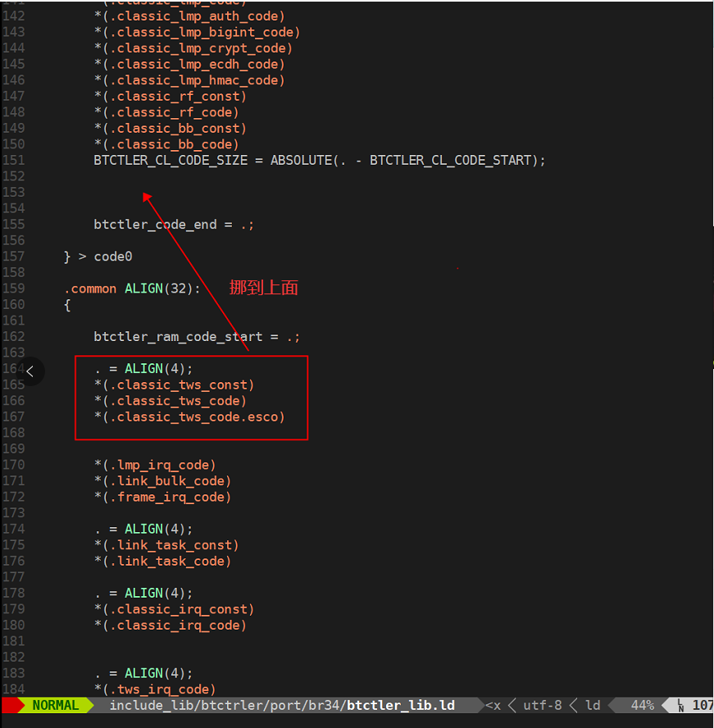
Task: Click on *(.classic_irq_const) entry
Action: coord(174,609)
